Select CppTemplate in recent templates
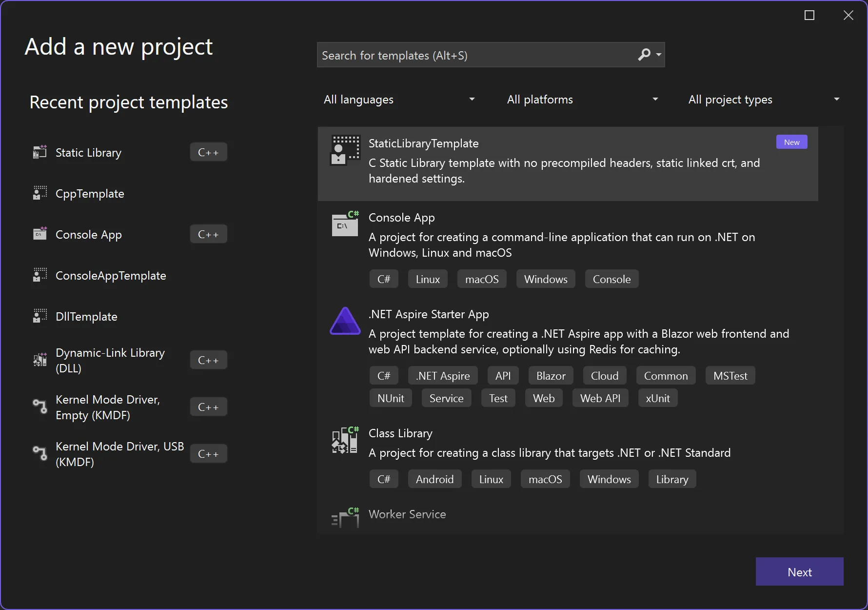 (90, 194)
